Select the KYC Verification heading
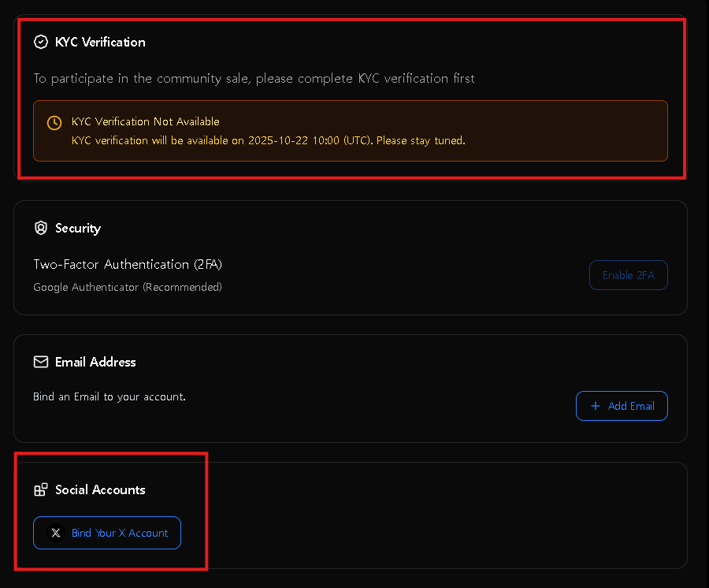The height and width of the screenshot is (588, 709). (100, 42)
